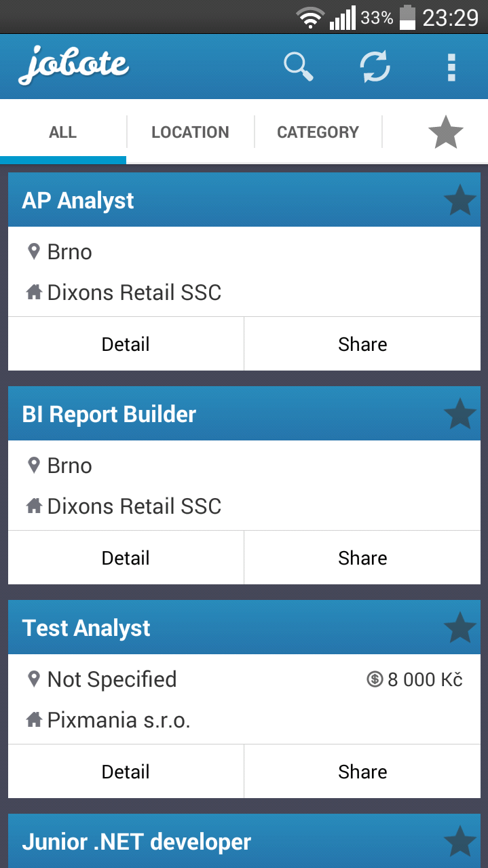This screenshot has width=488, height=868.
Task: Share the Test Analyst job
Action: [362, 772]
